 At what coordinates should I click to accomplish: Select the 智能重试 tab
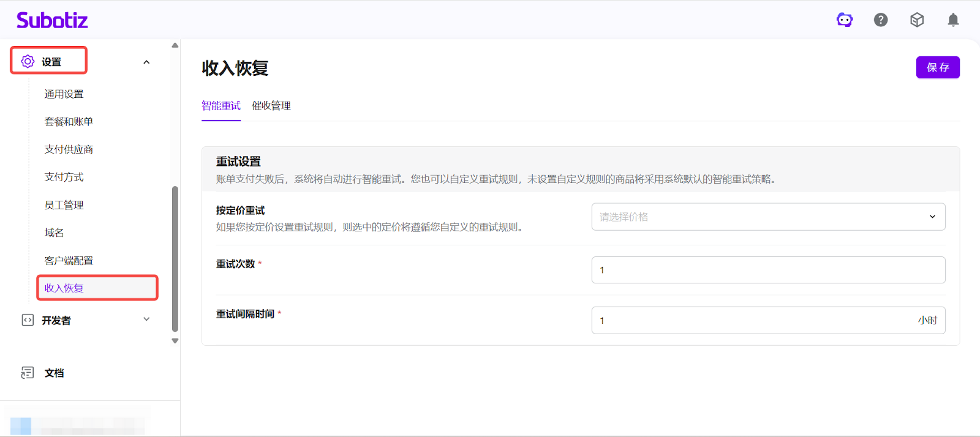click(221, 106)
